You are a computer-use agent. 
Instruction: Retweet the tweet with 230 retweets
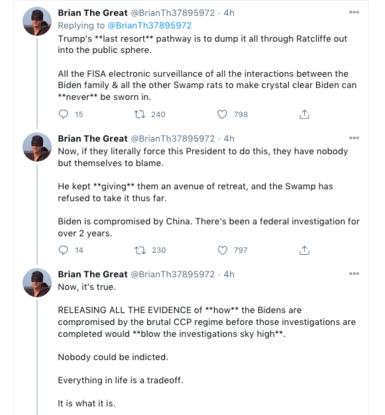click(140, 250)
